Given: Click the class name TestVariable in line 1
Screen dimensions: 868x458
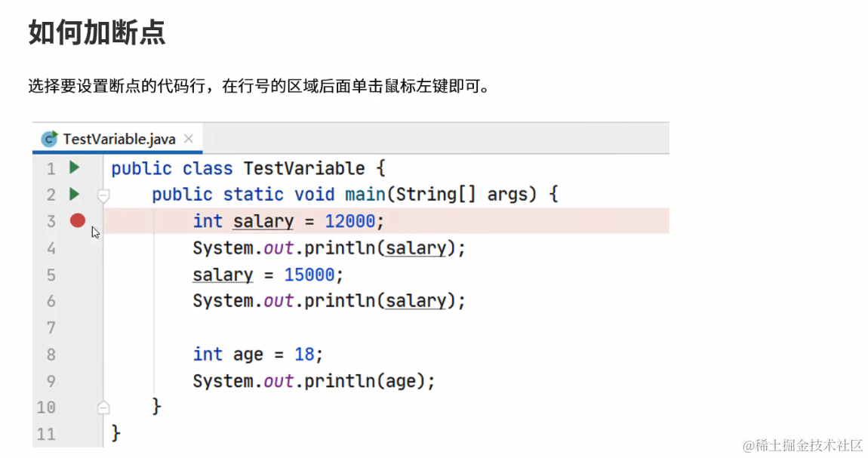Looking at the screenshot, I should [x=304, y=168].
